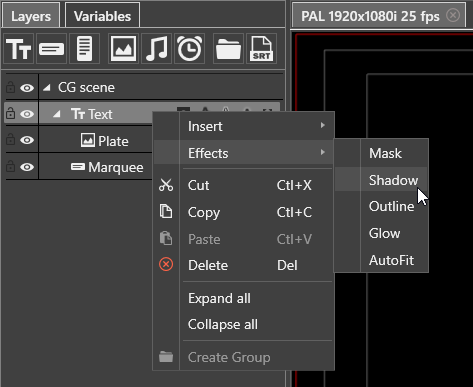Open the Insert submenu arrow
This screenshot has width=473, height=387.
[322, 125]
